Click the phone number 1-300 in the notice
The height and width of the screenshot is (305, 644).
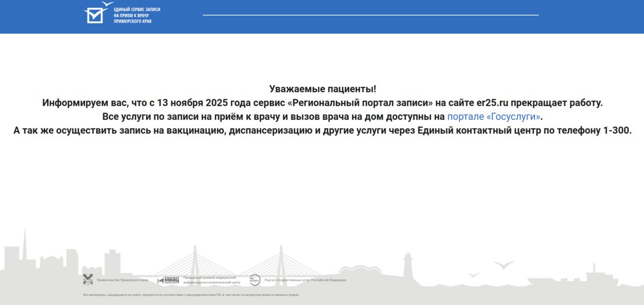point(618,130)
